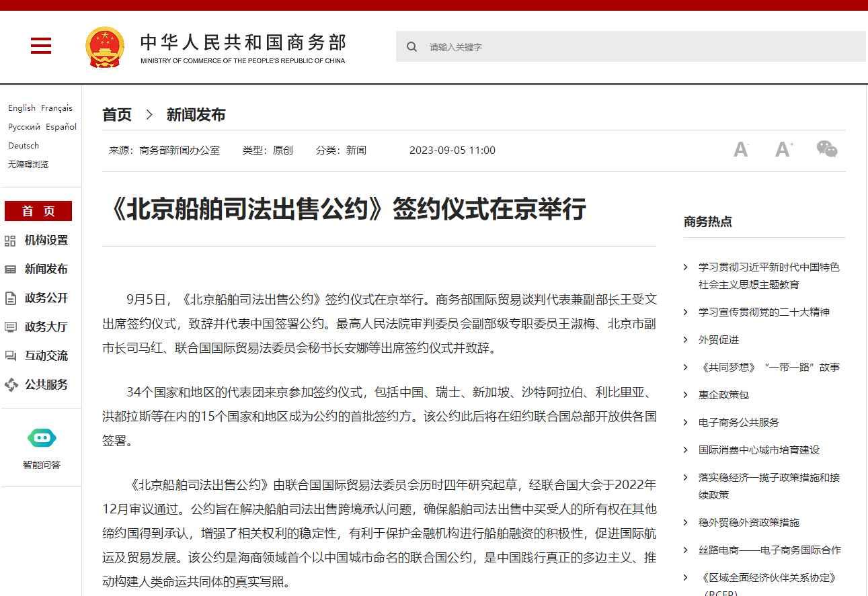Switch language to English
The height and width of the screenshot is (596, 868).
(22, 108)
